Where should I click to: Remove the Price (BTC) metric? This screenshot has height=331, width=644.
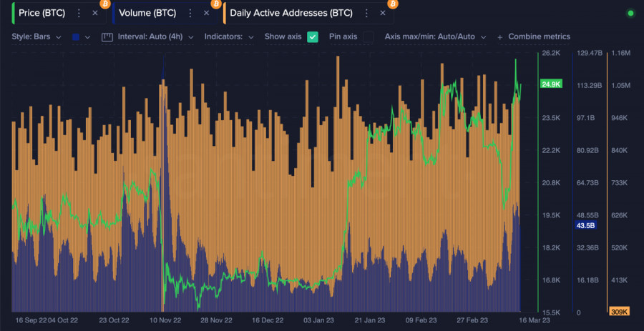tap(94, 14)
